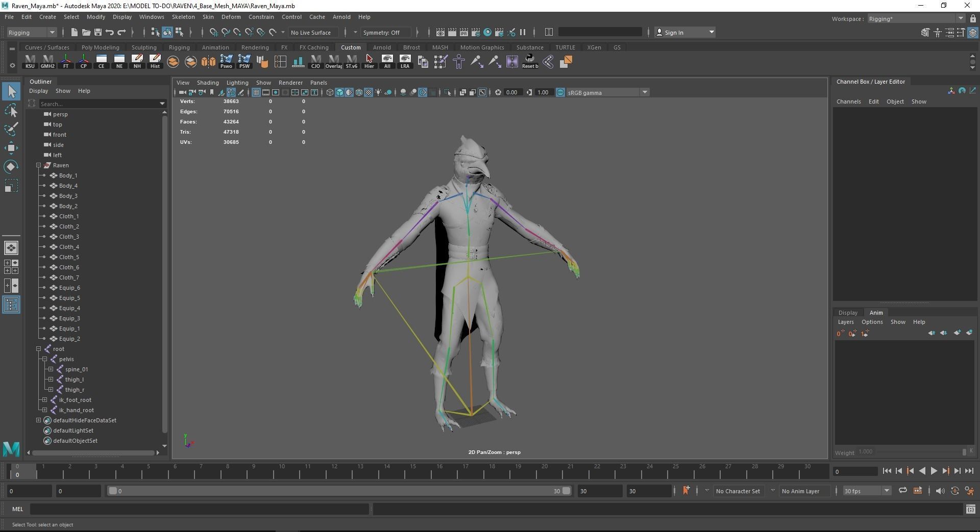The image size is (980, 532).
Task: Click the No Live Surface field
Action: 313,32
